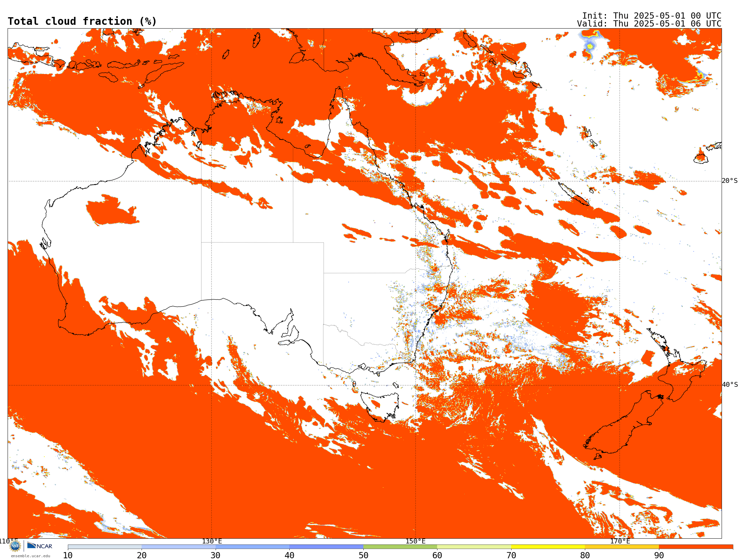The height and width of the screenshot is (560, 744).
Task: Click the 20–30 pale blue colorbar segment
Action: [178, 547]
